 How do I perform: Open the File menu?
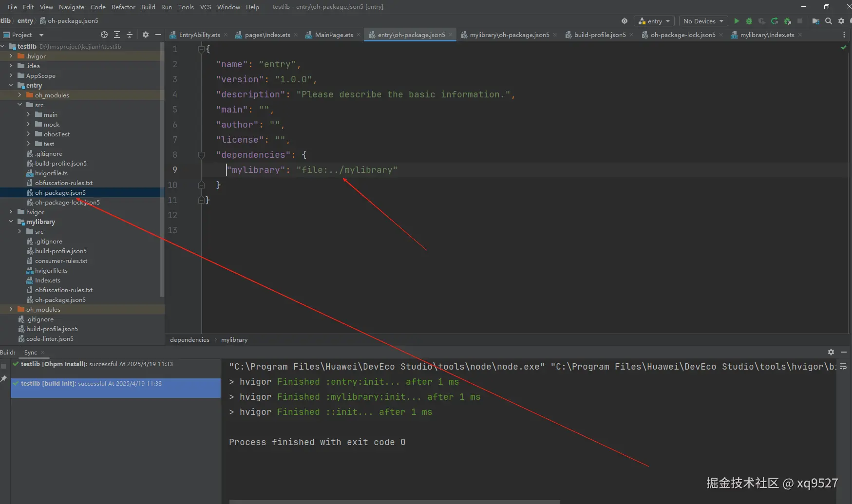point(12,7)
